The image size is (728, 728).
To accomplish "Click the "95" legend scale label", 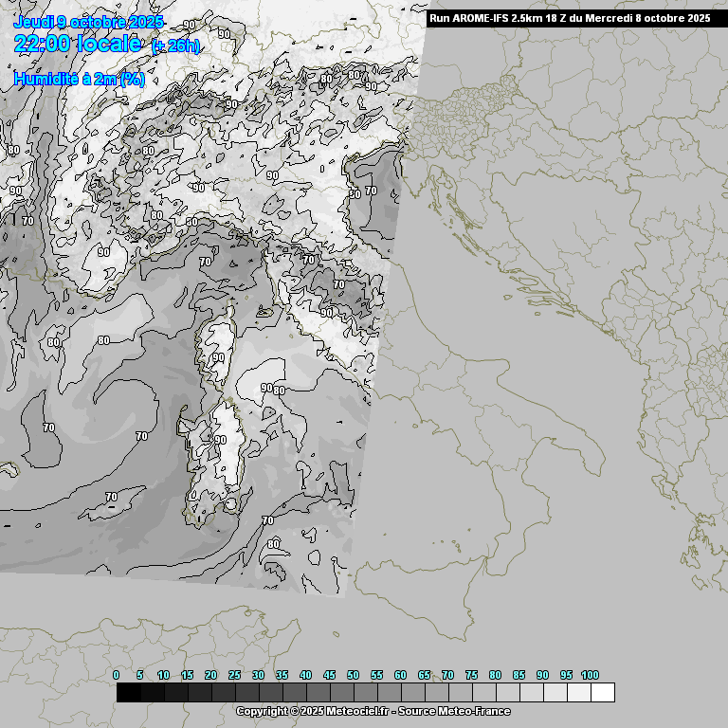I will [x=566, y=675].
